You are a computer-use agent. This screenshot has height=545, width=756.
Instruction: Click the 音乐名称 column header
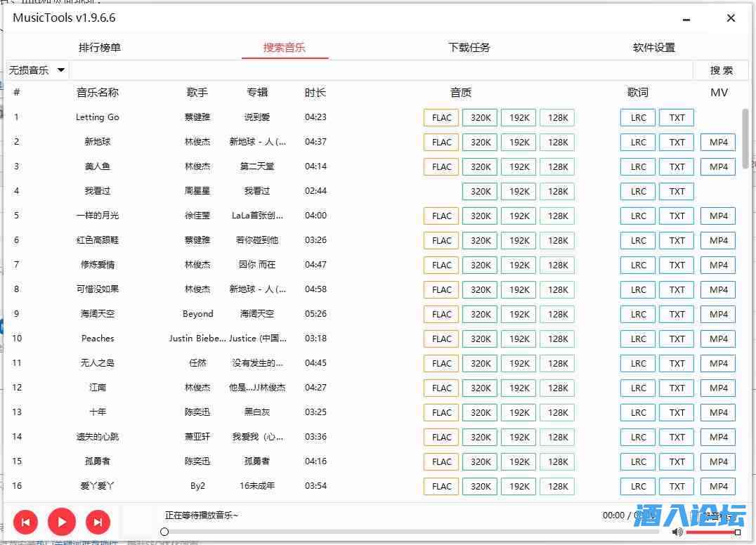click(x=98, y=93)
